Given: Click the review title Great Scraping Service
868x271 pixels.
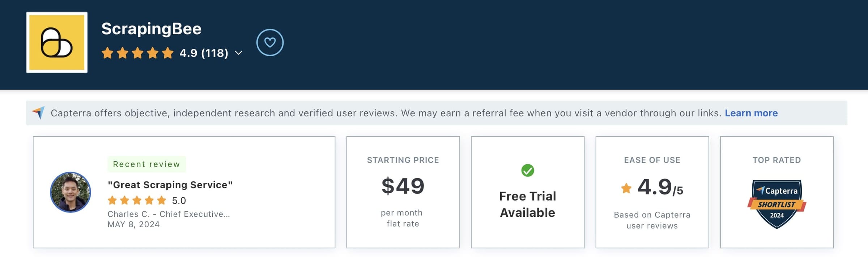Looking at the screenshot, I should (x=170, y=185).
